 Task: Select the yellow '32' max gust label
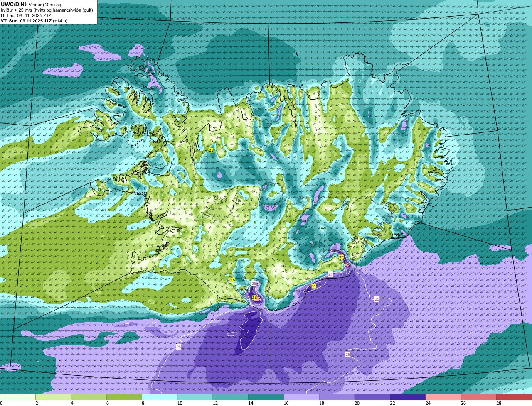tap(341, 257)
